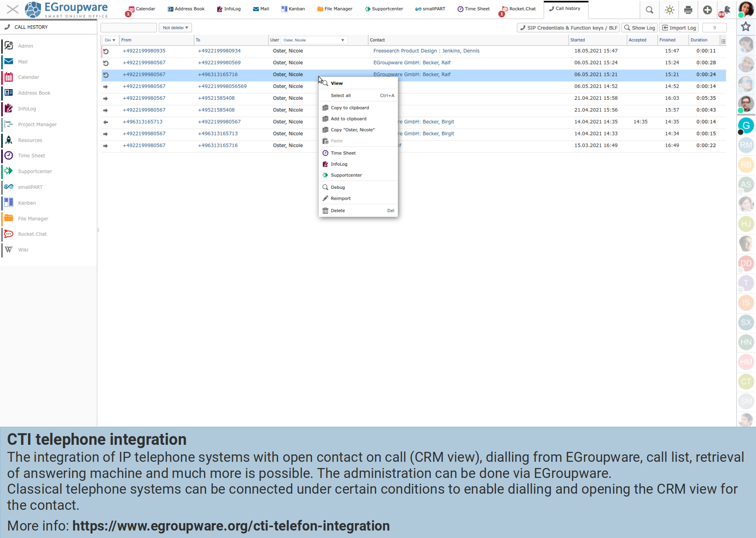Open the User 'Oster, Nicole' dropdown
The width and height of the screenshot is (756, 538).
tap(314, 40)
